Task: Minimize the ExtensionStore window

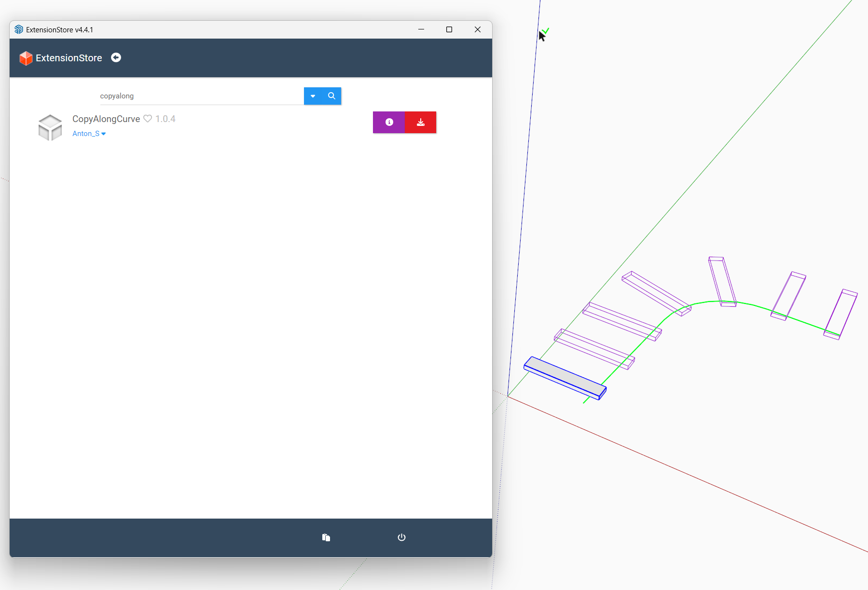Action: [x=421, y=29]
